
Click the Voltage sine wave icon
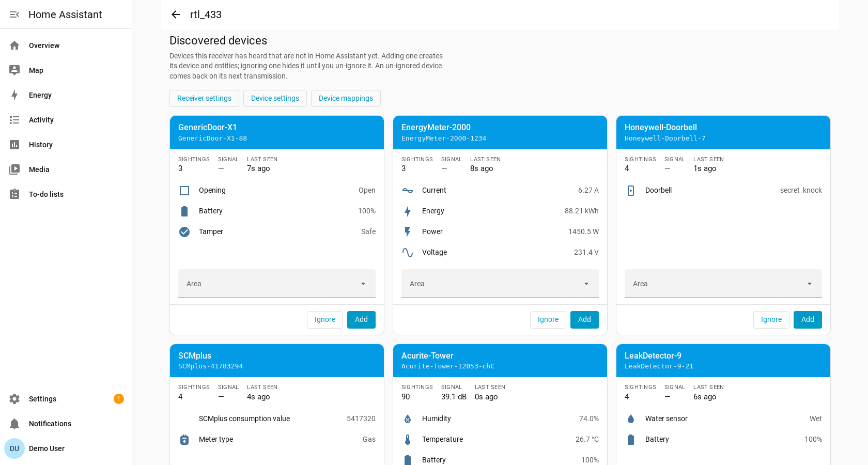coord(408,253)
